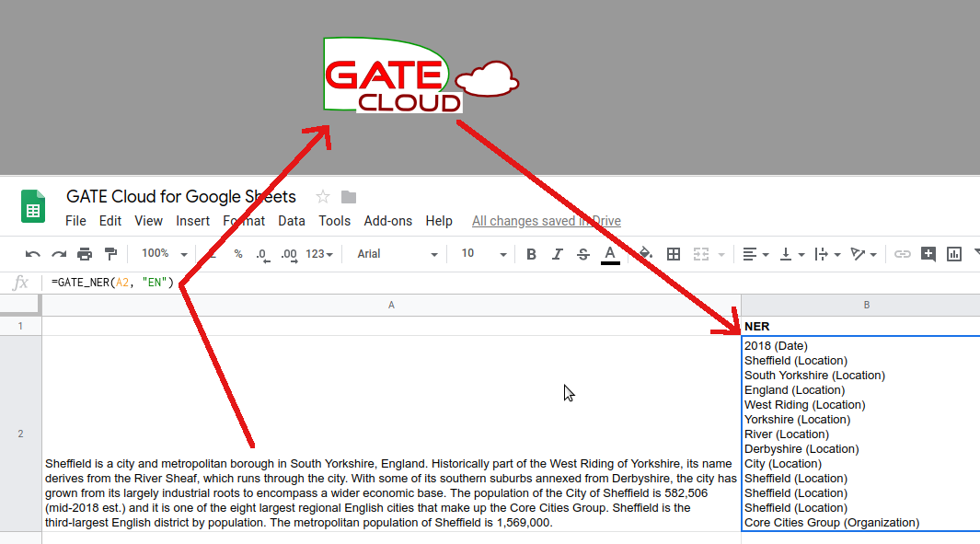Click the 'South Yorkshire (Location)' line
The width and height of the screenshot is (980, 544).
(814, 376)
